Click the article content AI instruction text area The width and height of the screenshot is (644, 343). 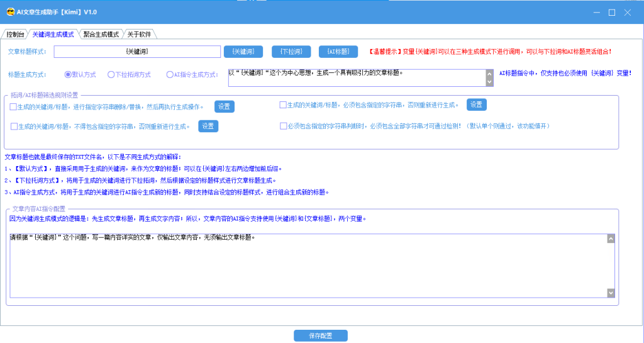pos(308,266)
